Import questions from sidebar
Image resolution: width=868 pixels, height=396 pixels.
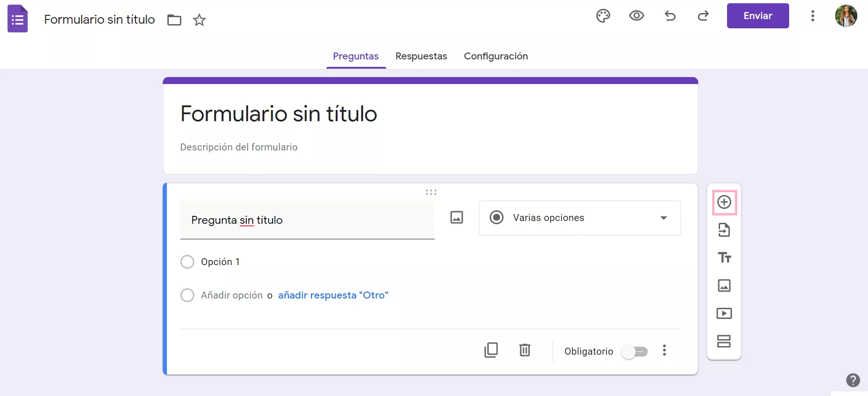[724, 230]
